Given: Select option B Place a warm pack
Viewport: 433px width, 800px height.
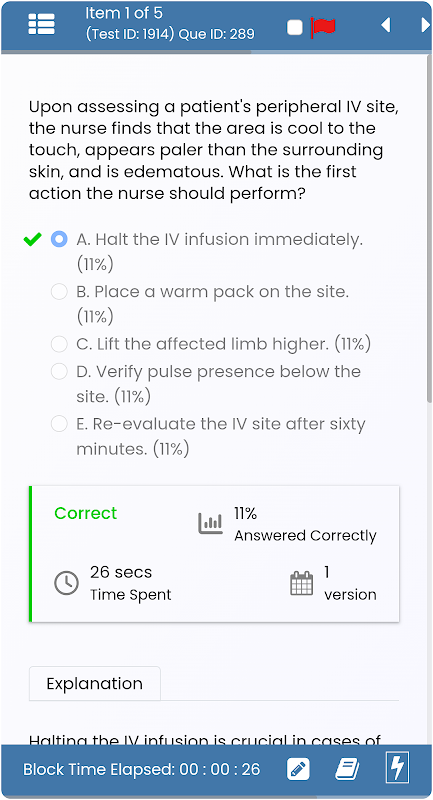Looking at the screenshot, I should [x=59, y=292].
